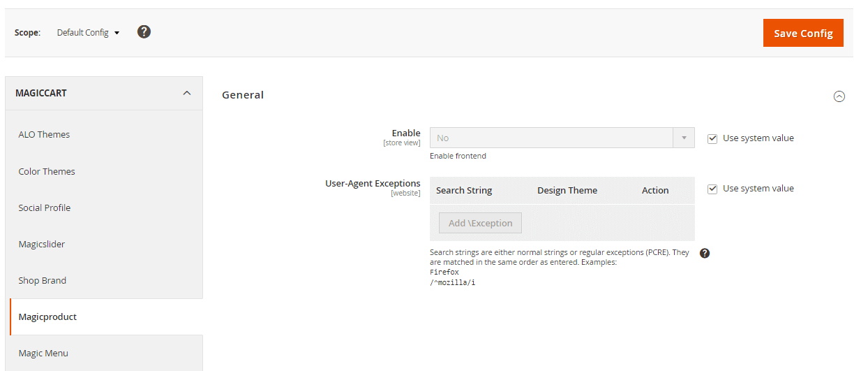This screenshot has height=371, width=868.
Task: Toggle Use system value for User-Agent Exceptions
Action: coord(712,189)
